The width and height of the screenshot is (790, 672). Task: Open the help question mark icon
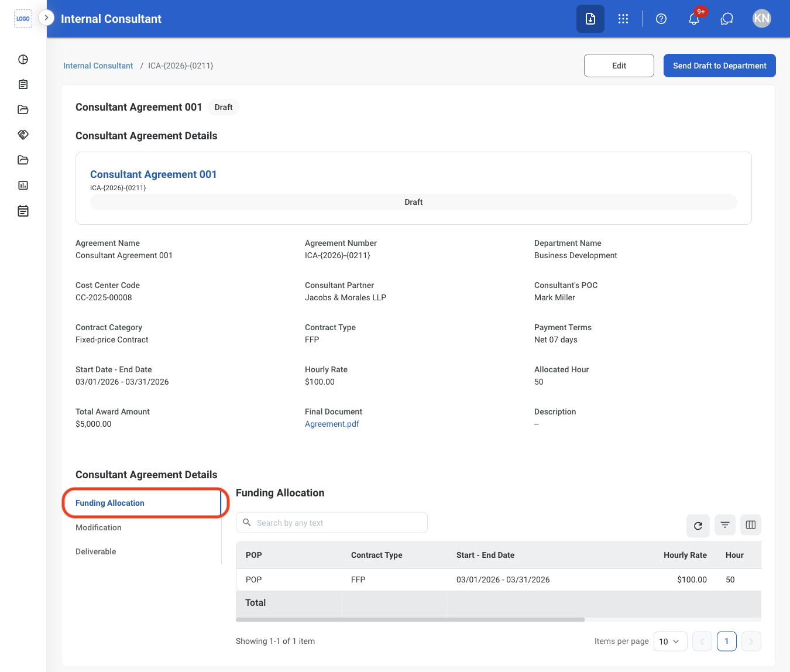click(x=661, y=19)
